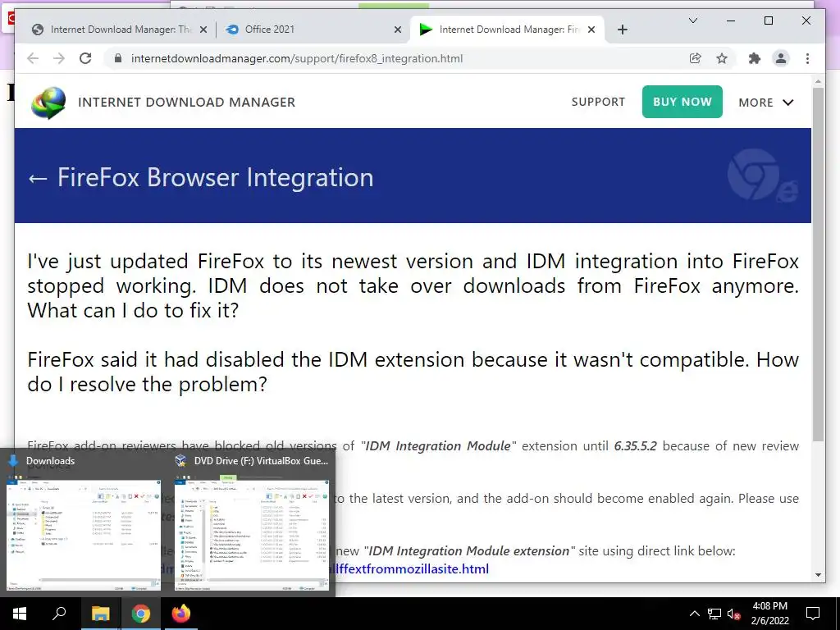Click INTERNET DOWNLOAD MANAGER site title

(186, 103)
